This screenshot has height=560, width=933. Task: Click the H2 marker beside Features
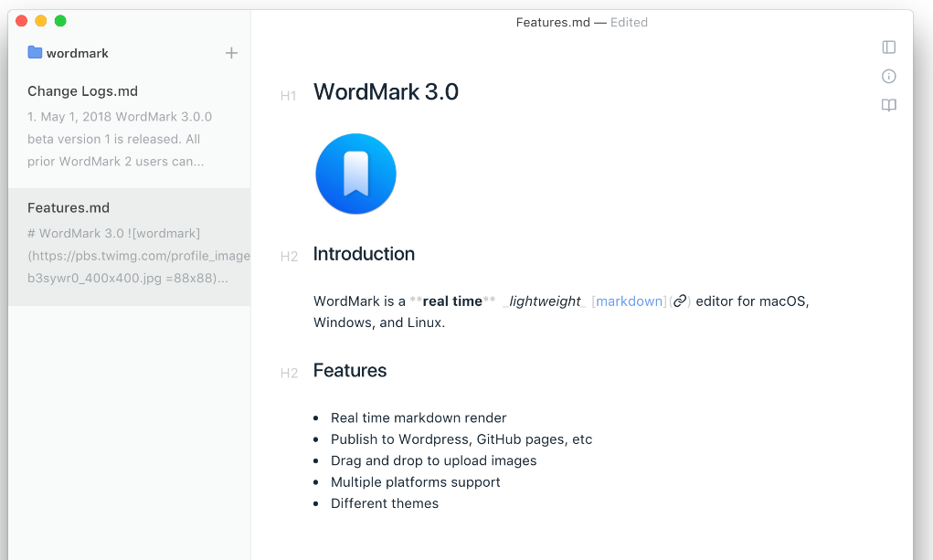click(289, 373)
